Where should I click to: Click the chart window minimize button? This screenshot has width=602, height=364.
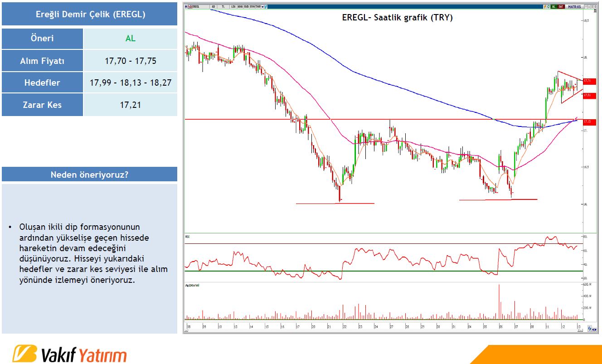coord(586,7)
